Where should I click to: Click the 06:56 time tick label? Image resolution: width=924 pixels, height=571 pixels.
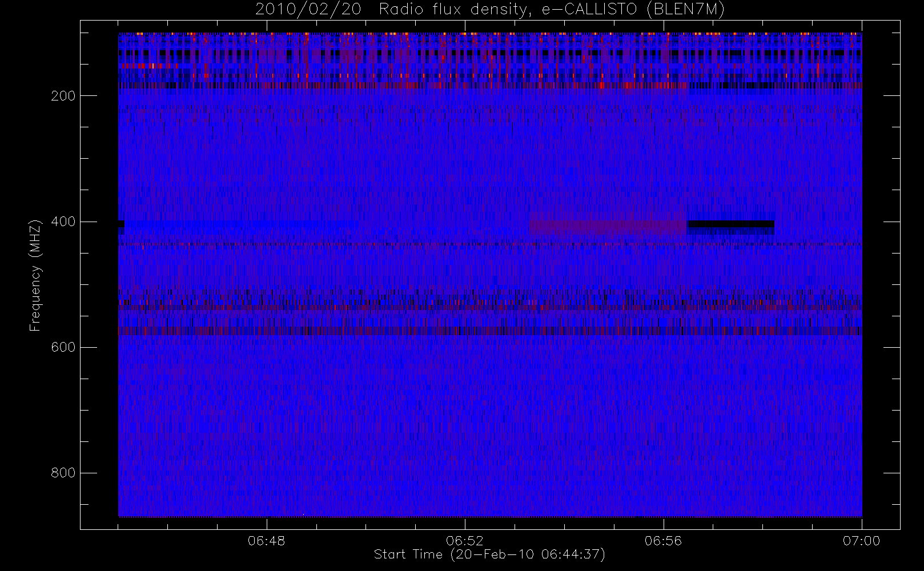click(x=664, y=541)
